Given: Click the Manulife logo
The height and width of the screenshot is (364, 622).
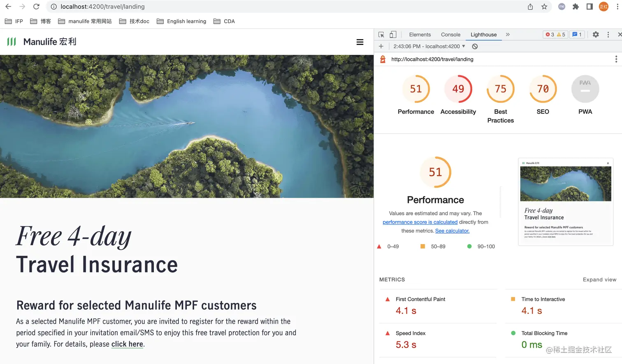Looking at the screenshot, I should (x=42, y=41).
